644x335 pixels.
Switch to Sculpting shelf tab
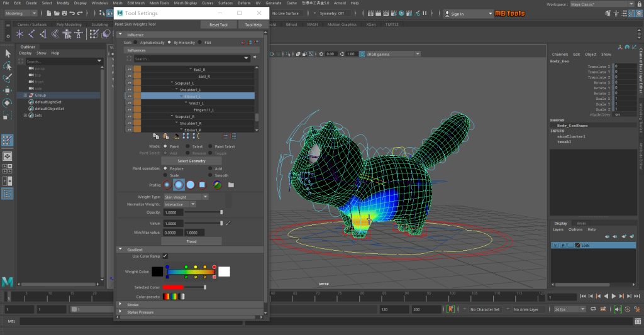[99, 25]
